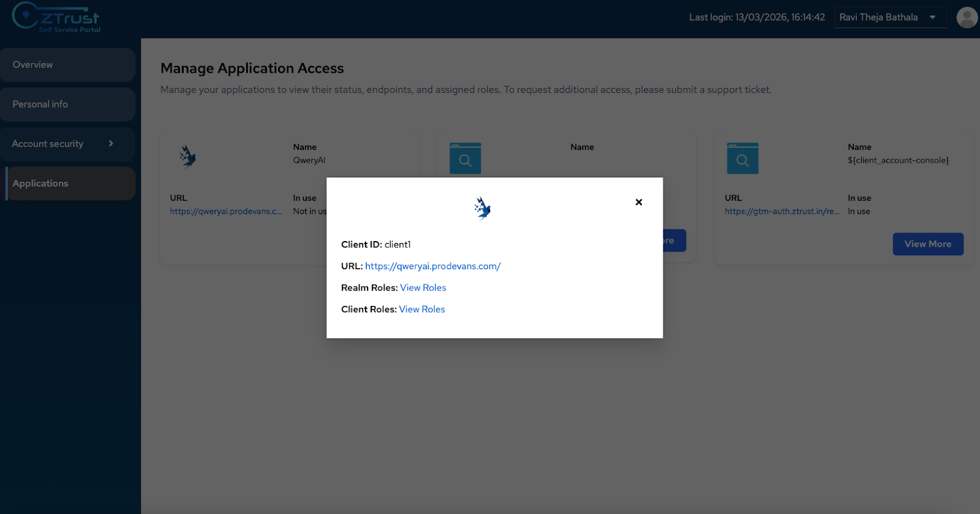The image size is (980, 514).
Task: Open the Ravi Theja Bathala user dropdown
Action: pos(878,17)
